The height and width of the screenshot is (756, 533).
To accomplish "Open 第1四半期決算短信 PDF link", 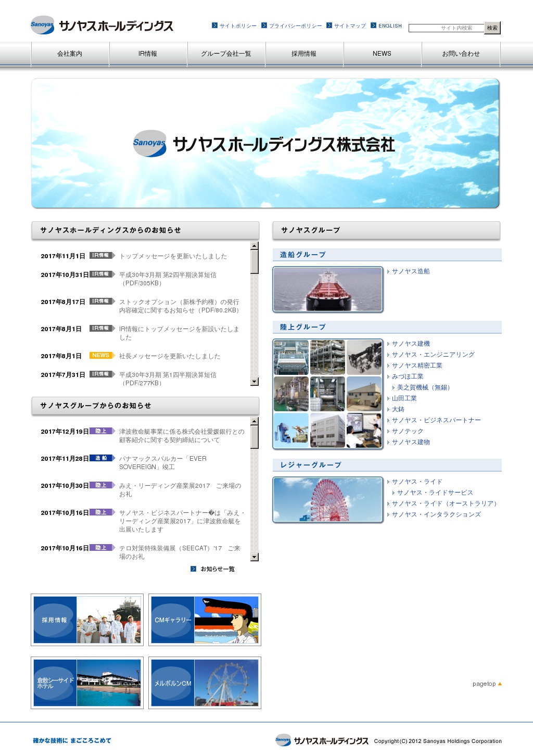I will click(168, 379).
